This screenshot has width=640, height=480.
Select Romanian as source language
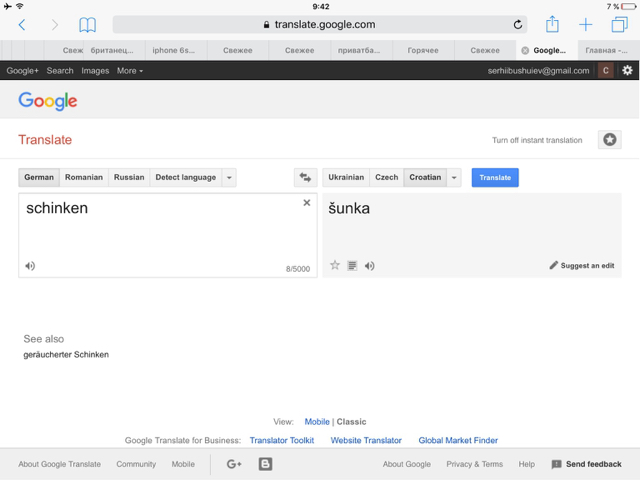pos(84,178)
